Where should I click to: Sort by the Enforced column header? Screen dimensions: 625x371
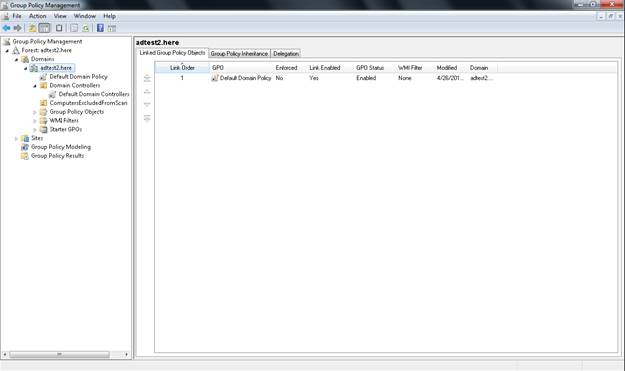point(290,68)
